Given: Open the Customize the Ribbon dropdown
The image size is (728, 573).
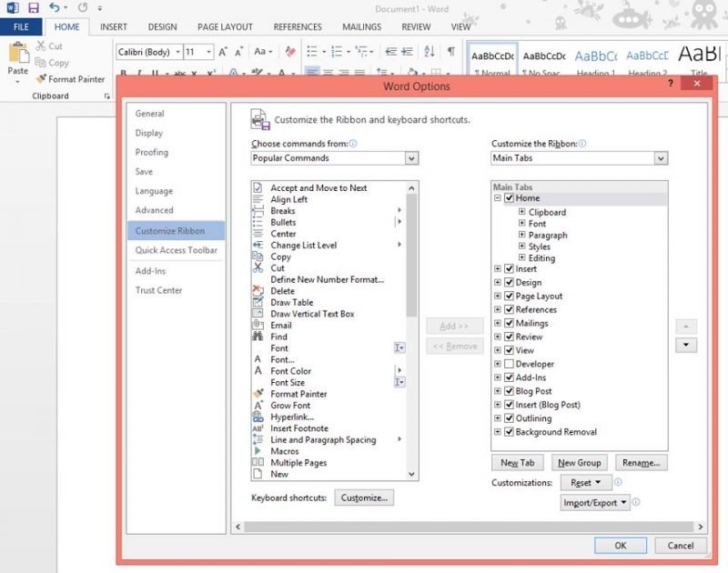Looking at the screenshot, I should tap(661, 158).
